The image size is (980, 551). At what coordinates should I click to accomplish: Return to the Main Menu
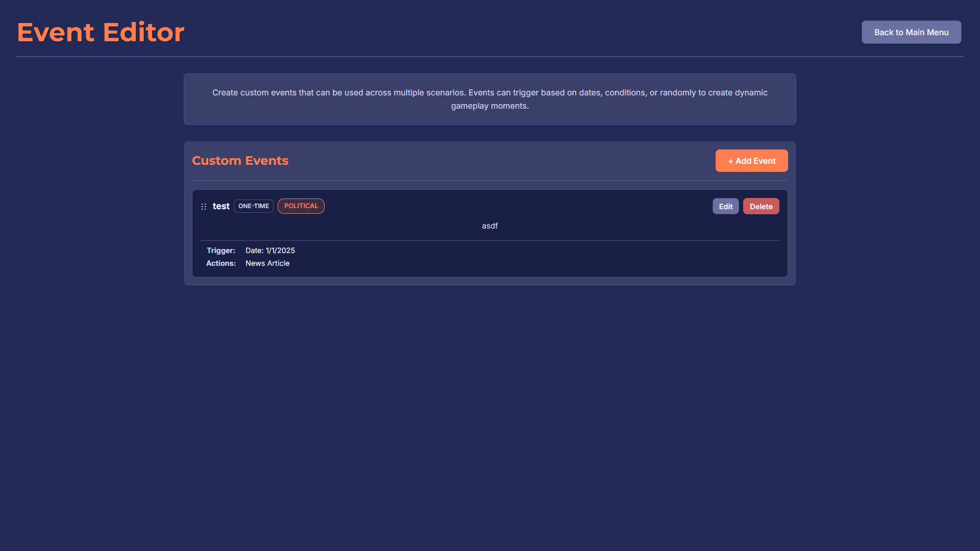[911, 32]
